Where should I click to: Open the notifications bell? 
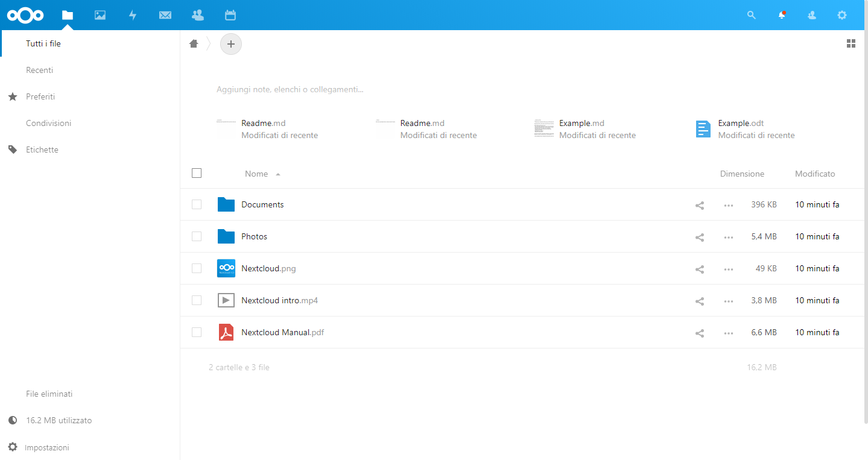click(781, 15)
